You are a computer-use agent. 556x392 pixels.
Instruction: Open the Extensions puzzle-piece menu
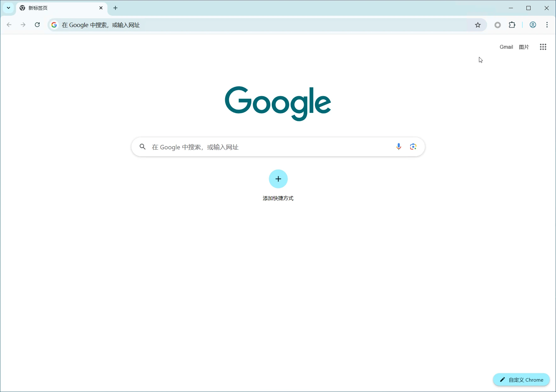512,25
